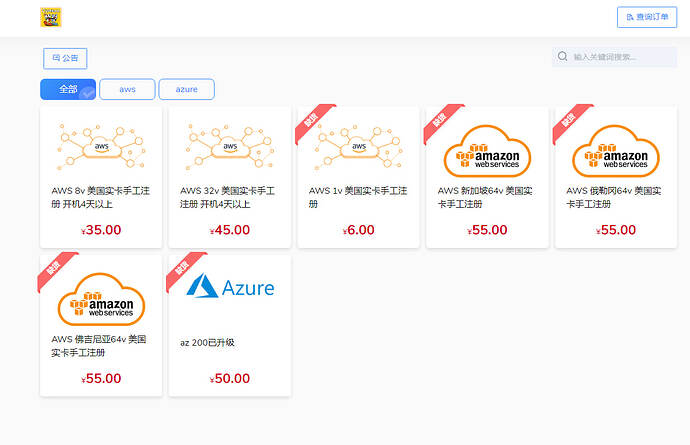The height and width of the screenshot is (445, 690).
Task: Click out-of-stock ribbon on 佛吉尼亚64v card
Action: [x=55, y=268]
